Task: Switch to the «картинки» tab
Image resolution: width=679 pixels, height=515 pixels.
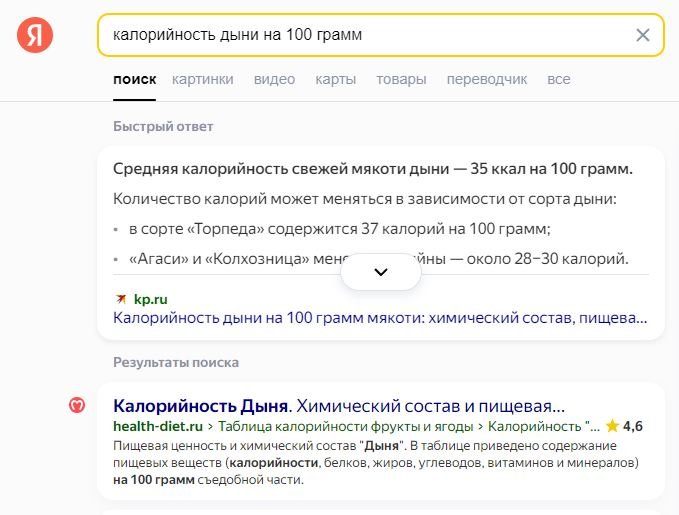Action: tap(202, 79)
